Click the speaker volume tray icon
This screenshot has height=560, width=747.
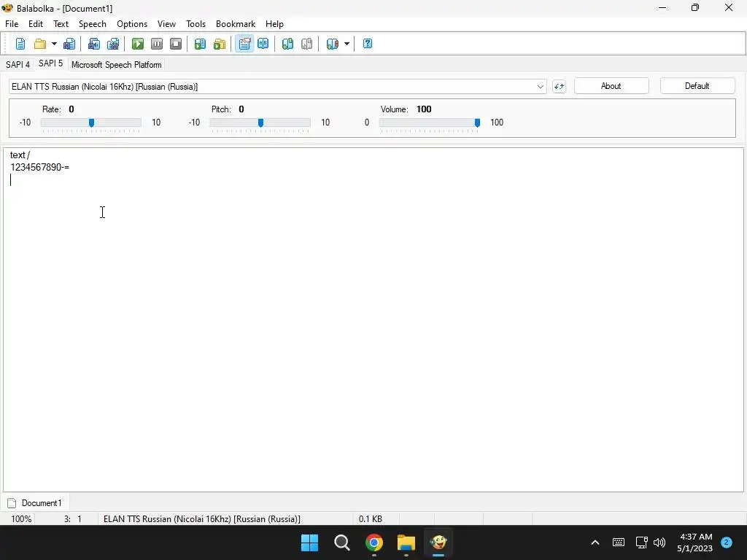coord(659,542)
